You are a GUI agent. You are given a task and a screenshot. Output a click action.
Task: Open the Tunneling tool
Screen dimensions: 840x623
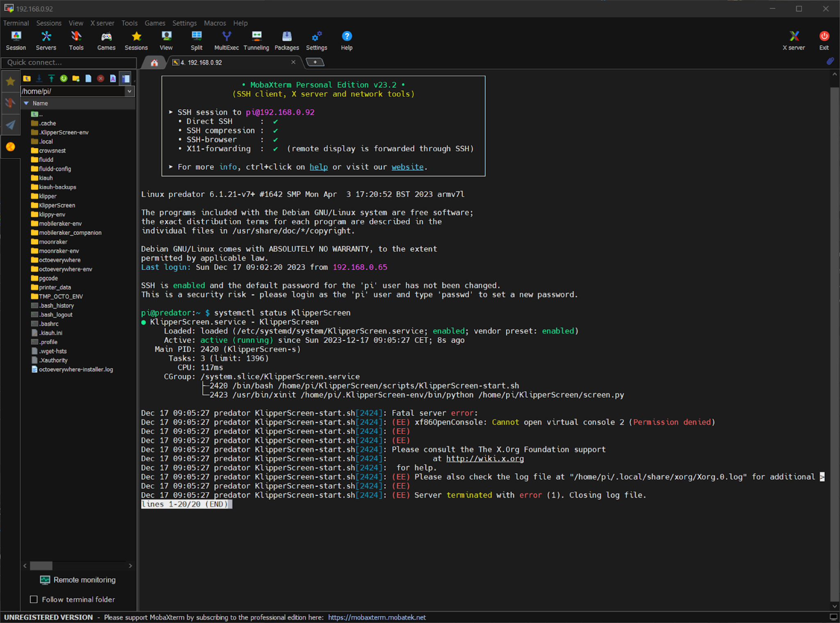[256, 40]
